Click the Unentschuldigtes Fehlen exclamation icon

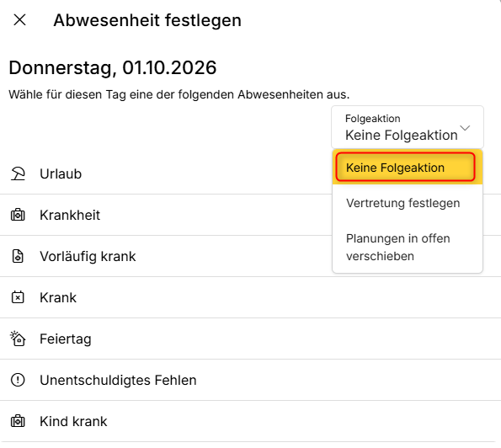pyautogui.click(x=18, y=380)
